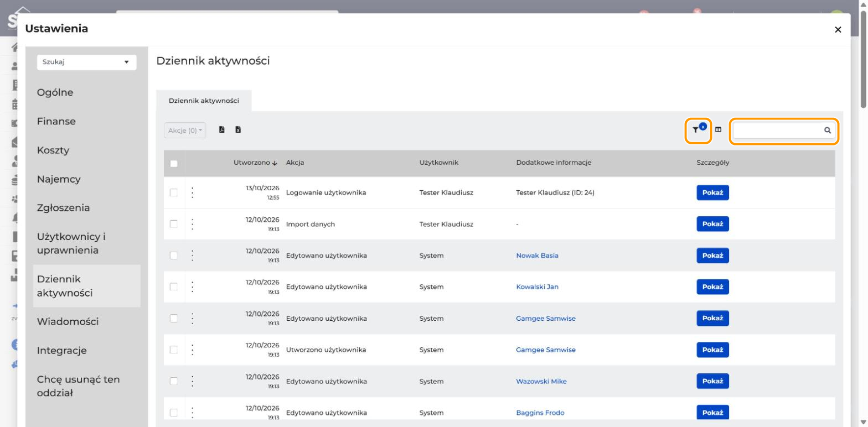Open three-dot menu in Kowalski Jan row
This screenshot has width=868, height=427.
(193, 287)
